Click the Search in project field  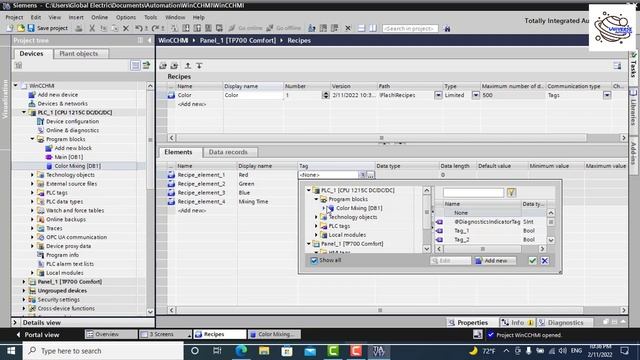click(410, 29)
